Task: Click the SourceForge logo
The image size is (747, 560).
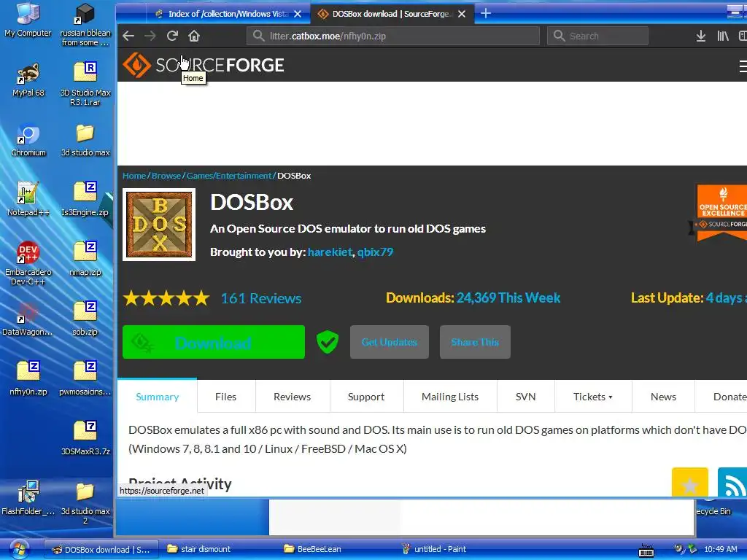Action: click(x=204, y=65)
